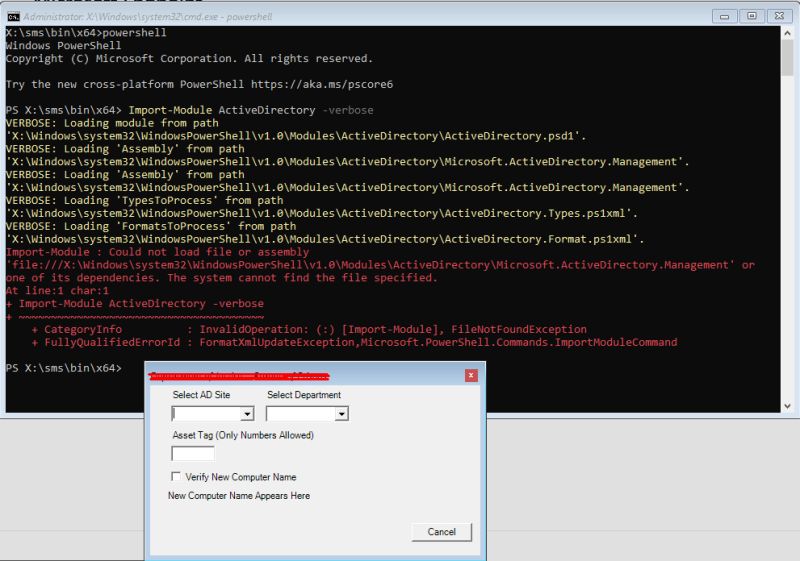Click the 'Loading FormatsToProcess from path' line
The image size is (800, 561).
point(151,226)
